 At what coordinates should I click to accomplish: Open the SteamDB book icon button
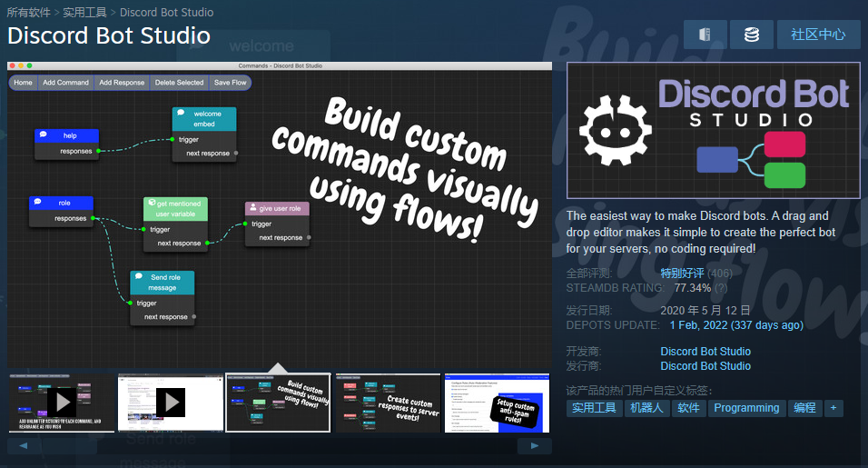coord(705,35)
